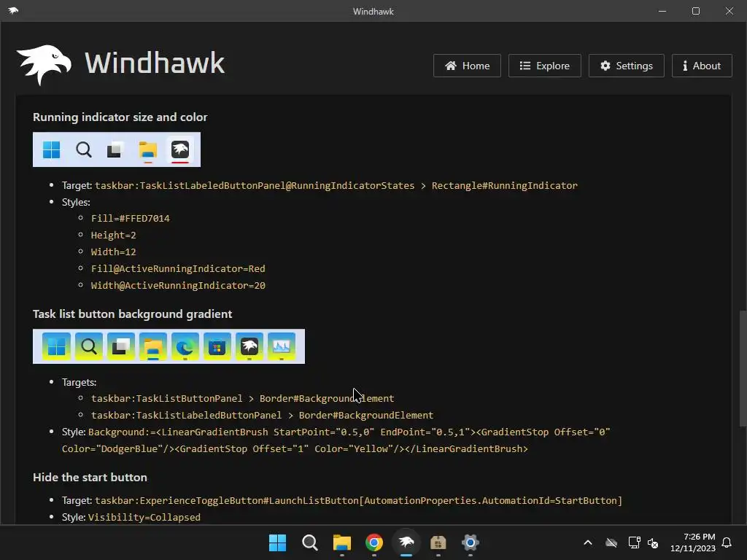Click the 'Width=12' style text
Image resolution: width=747 pixels, height=560 pixels.
click(x=113, y=252)
